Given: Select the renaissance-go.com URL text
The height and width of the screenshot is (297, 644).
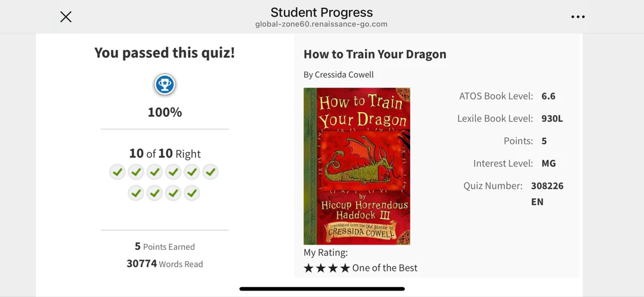Looking at the screenshot, I should pyautogui.click(x=321, y=24).
